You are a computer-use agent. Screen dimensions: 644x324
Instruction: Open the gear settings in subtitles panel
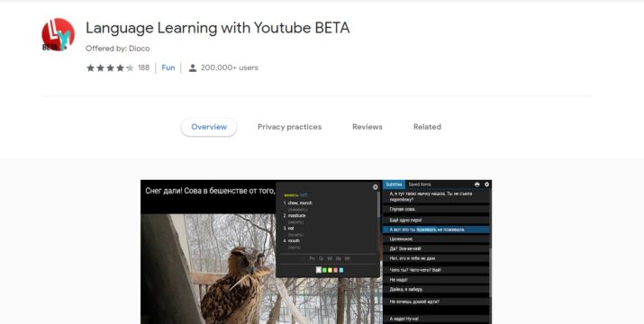point(486,184)
